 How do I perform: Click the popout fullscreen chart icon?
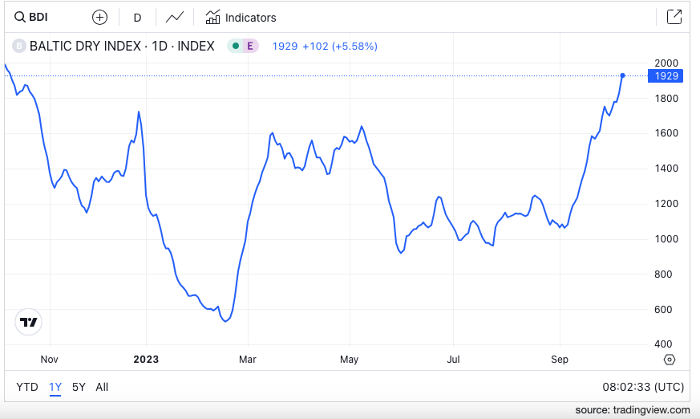(674, 17)
